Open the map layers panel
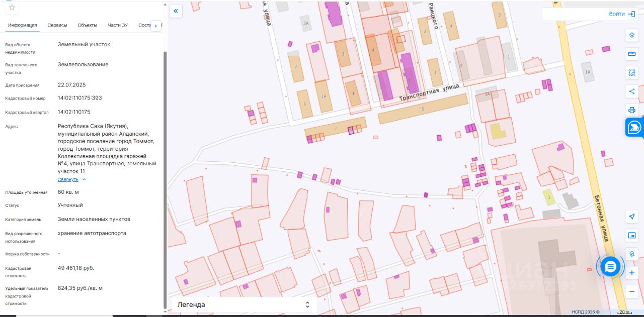 coord(632,35)
